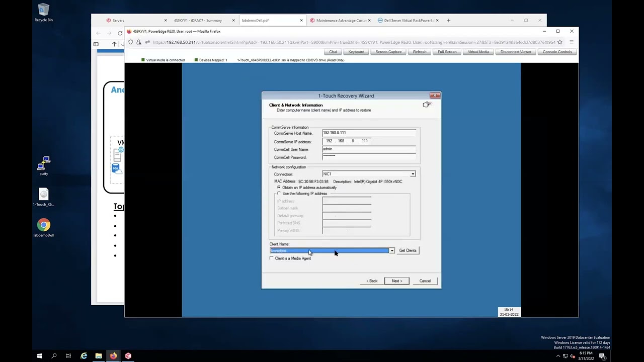644x362 pixels.
Task: Click the CommServe IP address field
Action: (x=347, y=141)
